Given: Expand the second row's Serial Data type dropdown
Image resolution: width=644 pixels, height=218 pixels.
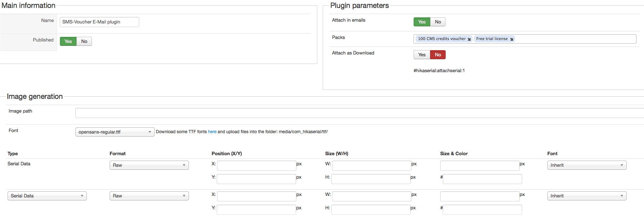Looking at the screenshot, I should click(47, 196).
